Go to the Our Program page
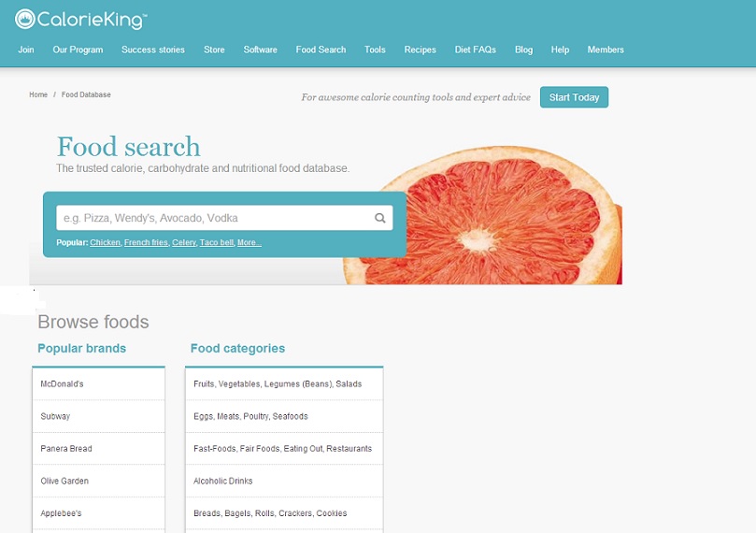The image size is (756, 533). pos(78,50)
